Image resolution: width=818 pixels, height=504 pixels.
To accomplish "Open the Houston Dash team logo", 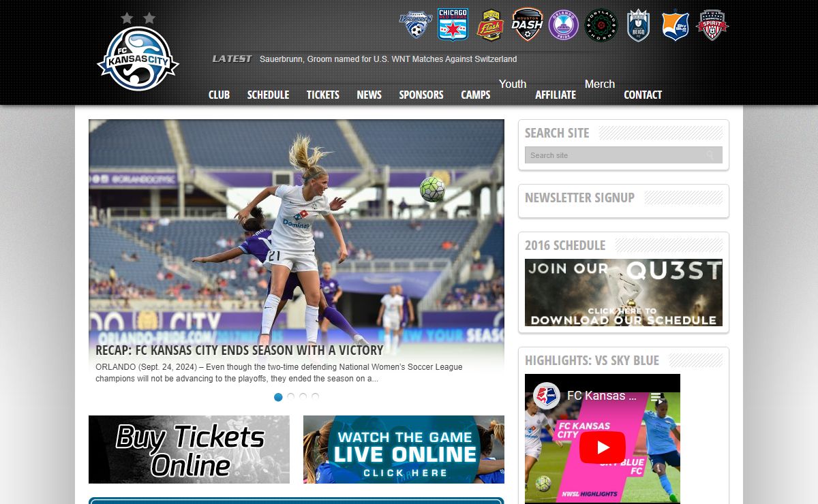I will [527, 25].
